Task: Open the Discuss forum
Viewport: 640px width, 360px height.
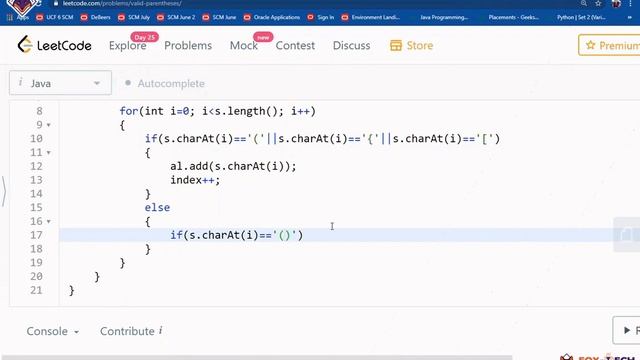Action: (x=351, y=45)
